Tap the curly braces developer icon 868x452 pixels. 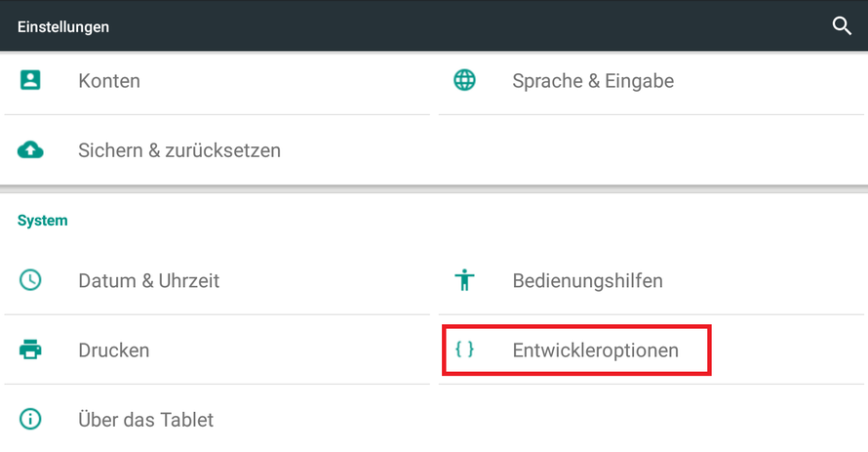click(464, 349)
